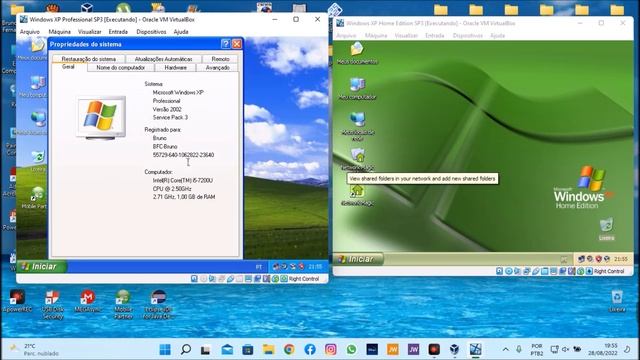The image size is (640, 360).
Task: Select ApowerREC shortcut on host desktop
Action: point(17,301)
